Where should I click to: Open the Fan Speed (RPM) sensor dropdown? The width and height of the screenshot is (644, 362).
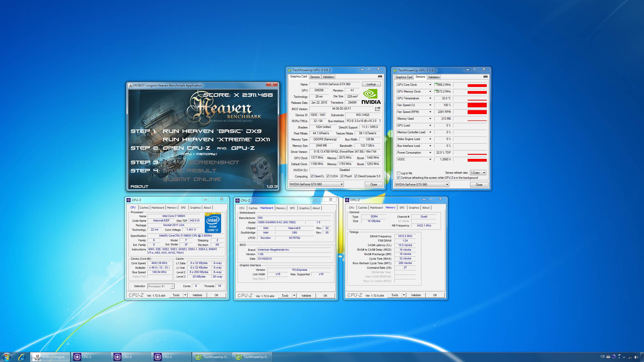click(430, 112)
